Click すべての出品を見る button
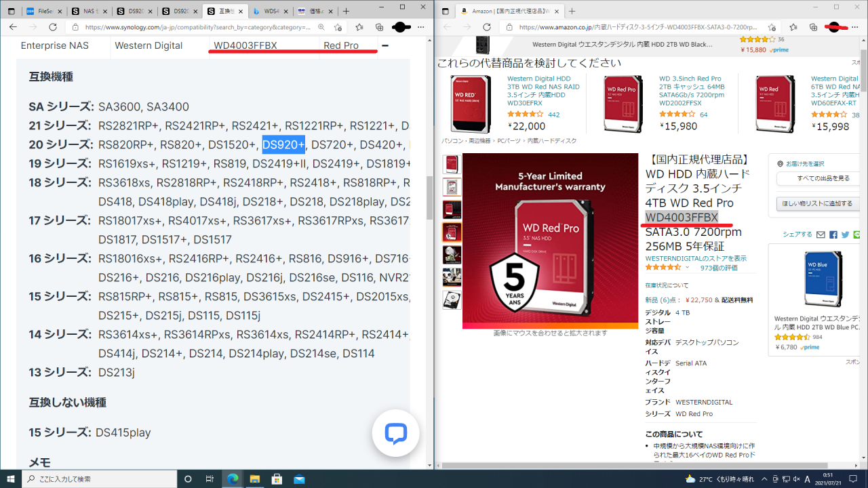This screenshot has width=868, height=488. tap(817, 178)
